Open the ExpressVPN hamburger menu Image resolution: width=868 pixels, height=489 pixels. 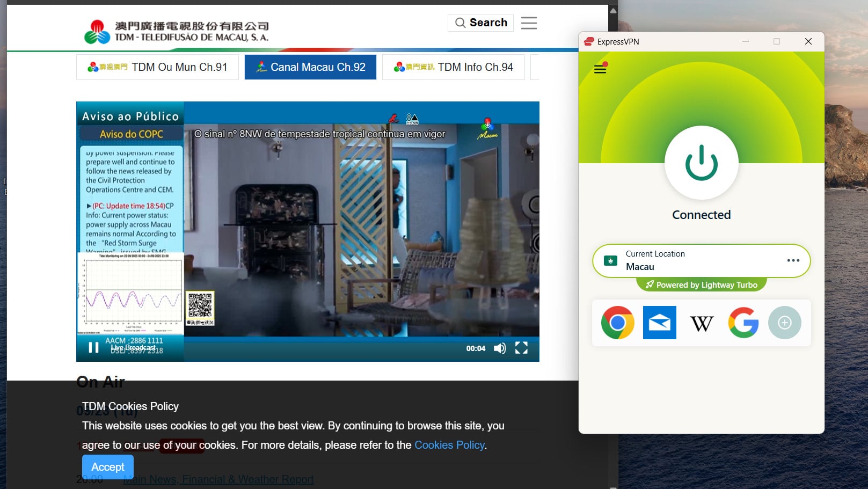click(x=600, y=69)
